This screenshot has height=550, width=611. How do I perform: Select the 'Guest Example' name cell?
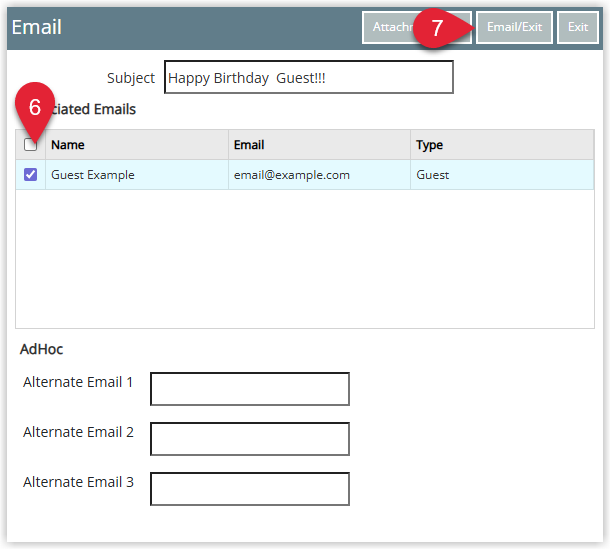click(x=137, y=175)
